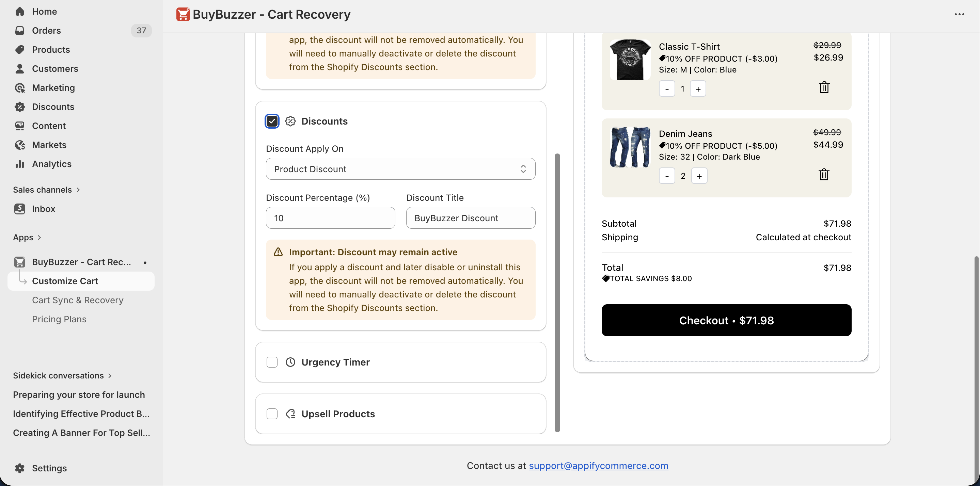Open the overflow menu at top right

960,14
